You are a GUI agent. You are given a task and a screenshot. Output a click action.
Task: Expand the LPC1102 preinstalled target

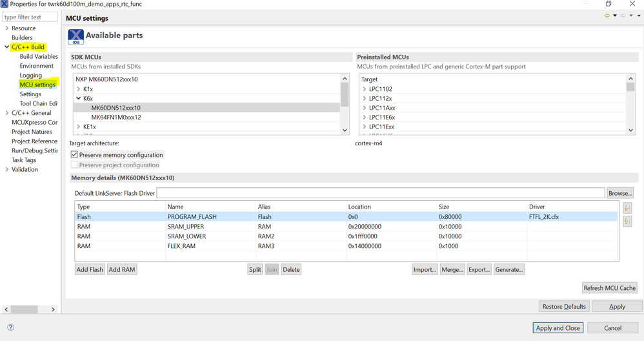[x=365, y=88]
